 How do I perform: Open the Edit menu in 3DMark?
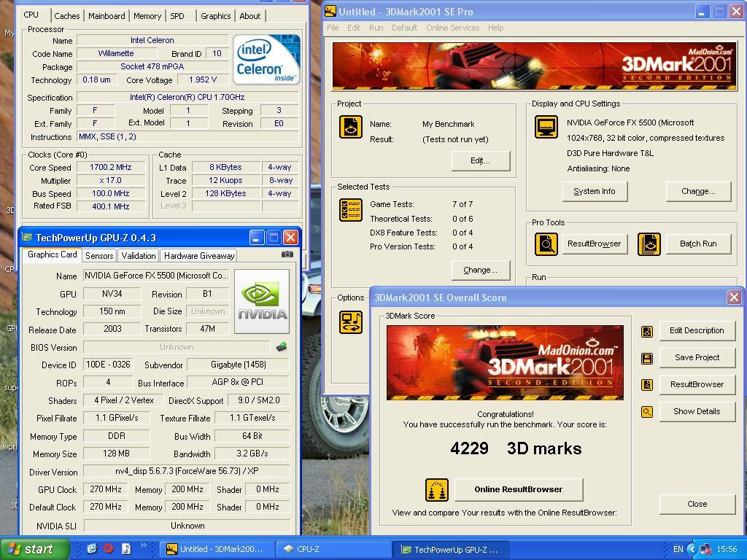click(354, 28)
